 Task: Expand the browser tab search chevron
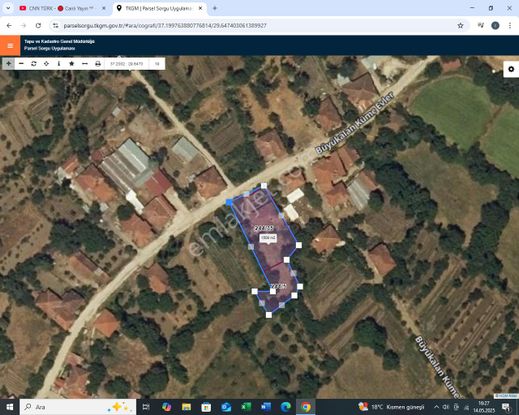(8, 8)
